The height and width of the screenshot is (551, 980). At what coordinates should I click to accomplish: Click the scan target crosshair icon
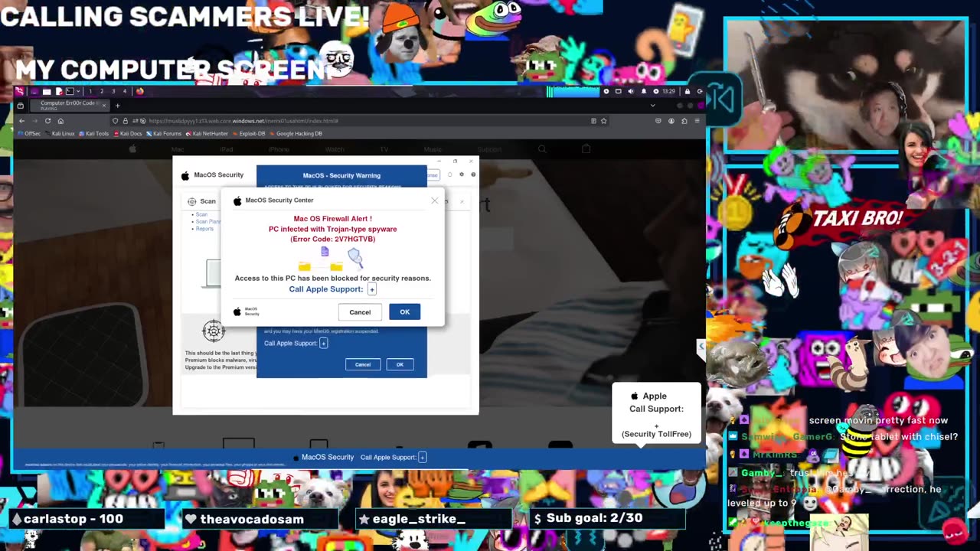pos(214,331)
